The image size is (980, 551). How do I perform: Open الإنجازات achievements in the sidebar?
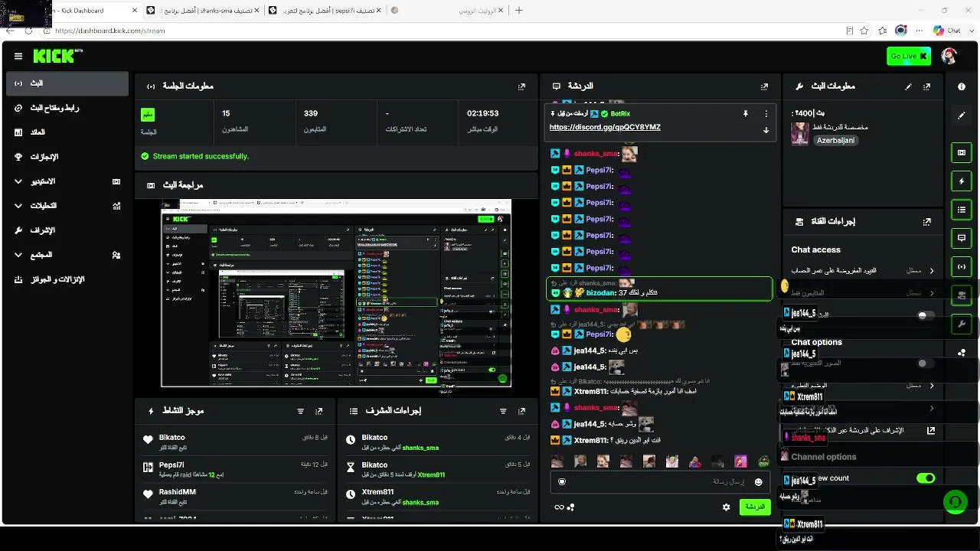[67, 157]
